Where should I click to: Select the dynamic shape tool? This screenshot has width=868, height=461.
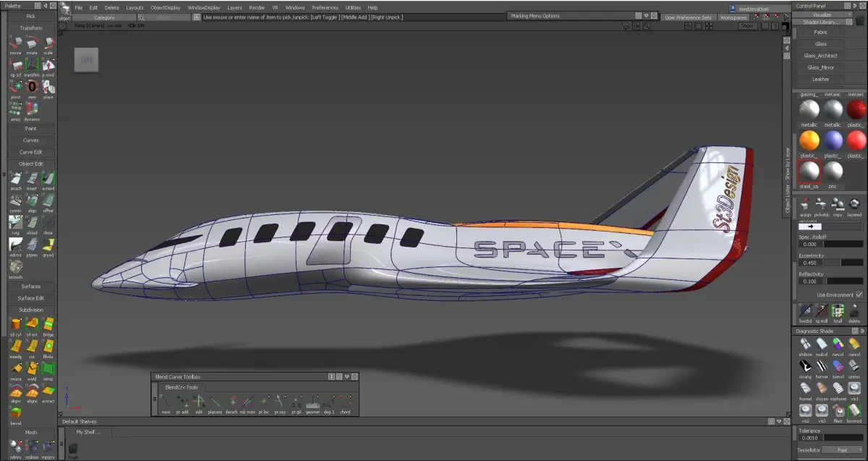[x=32, y=110]
